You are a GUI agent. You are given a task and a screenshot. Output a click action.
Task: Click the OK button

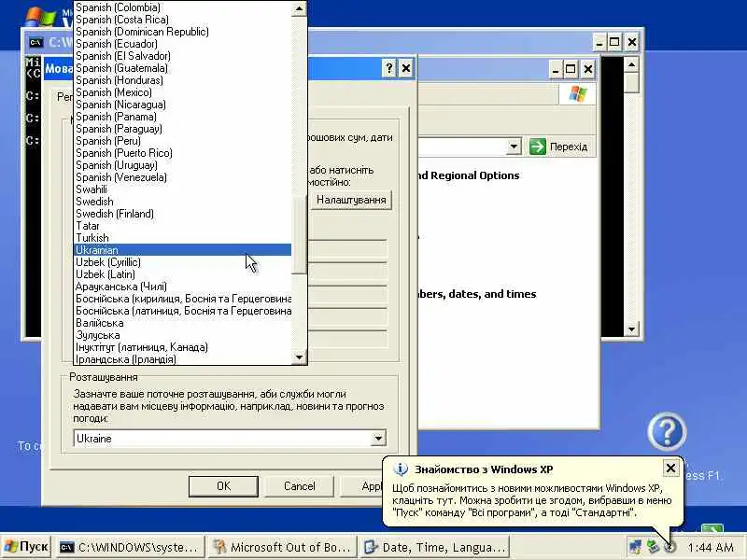pyautogui.click(x=223, y=486)
